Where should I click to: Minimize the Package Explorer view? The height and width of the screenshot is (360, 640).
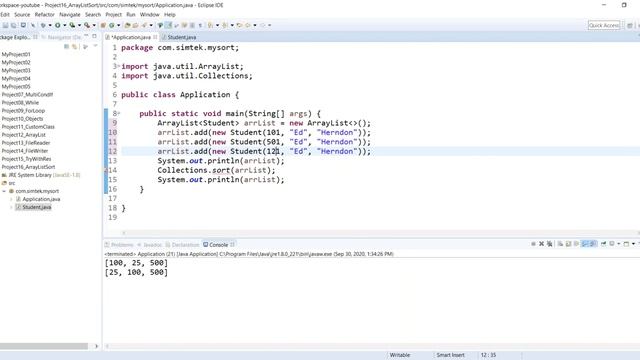[x=86, y=36]
